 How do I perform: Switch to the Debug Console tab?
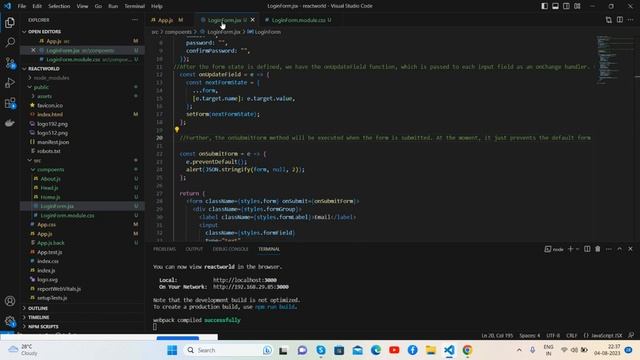[230, 249]
